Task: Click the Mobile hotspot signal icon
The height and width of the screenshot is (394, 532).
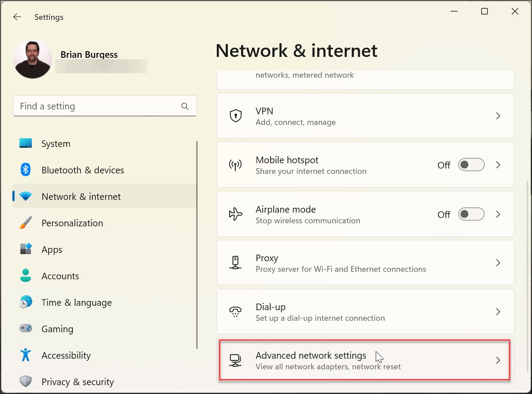Action: pyautogui.click(x=235, y=165)
